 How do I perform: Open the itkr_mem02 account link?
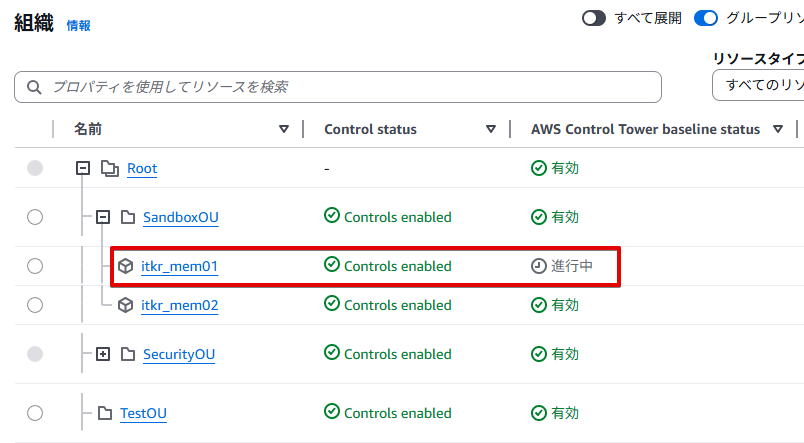[179, 305]
